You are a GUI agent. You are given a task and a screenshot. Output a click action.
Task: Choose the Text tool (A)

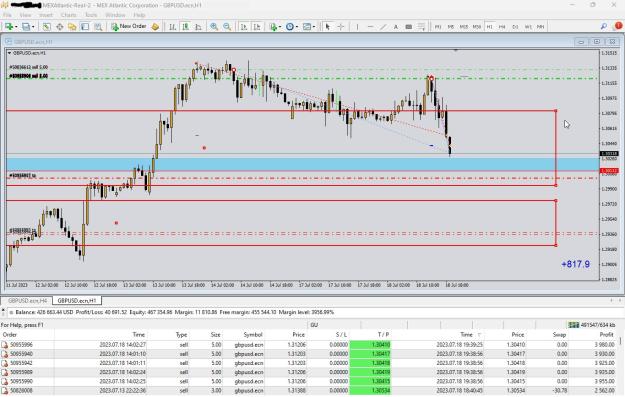(396, 27)
